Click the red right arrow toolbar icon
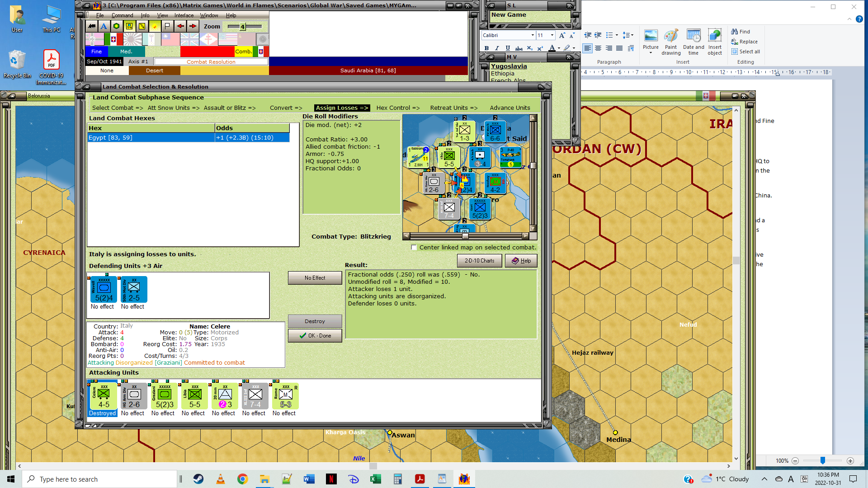 coord(193,26)
